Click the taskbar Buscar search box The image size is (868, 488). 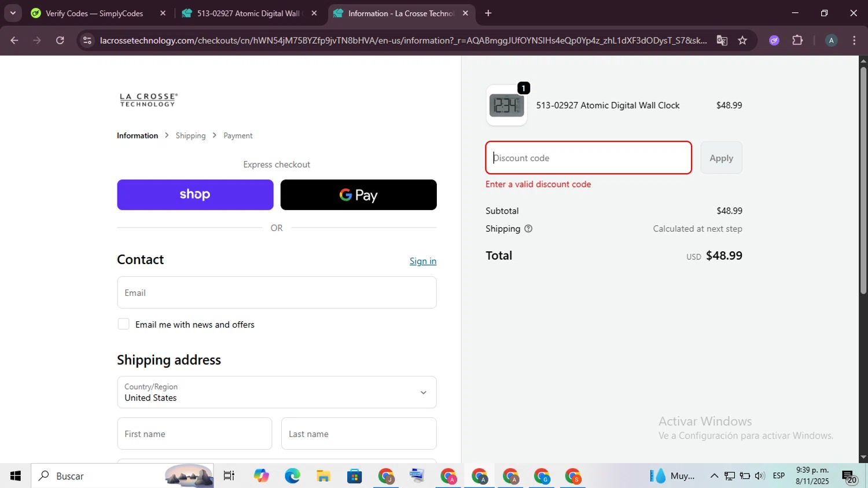[122, 476]
